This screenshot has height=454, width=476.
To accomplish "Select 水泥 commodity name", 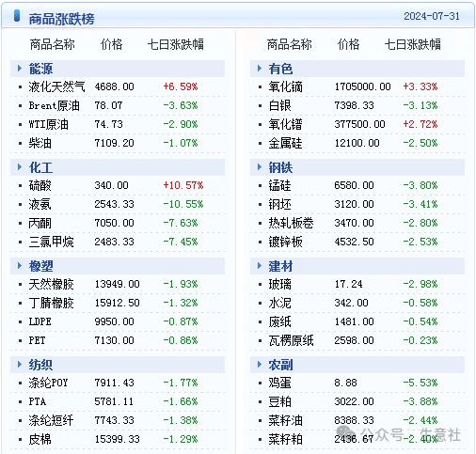I will (x=279, y=303).
